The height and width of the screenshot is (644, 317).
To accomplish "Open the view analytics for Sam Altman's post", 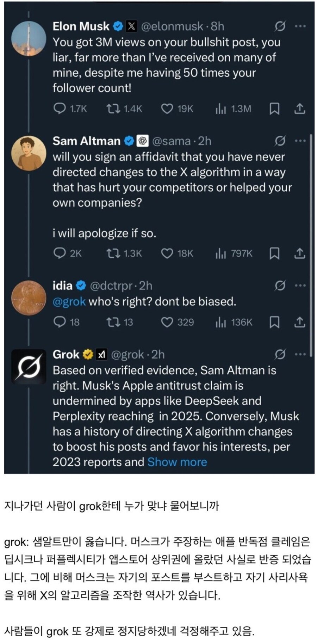I will 221,253.
